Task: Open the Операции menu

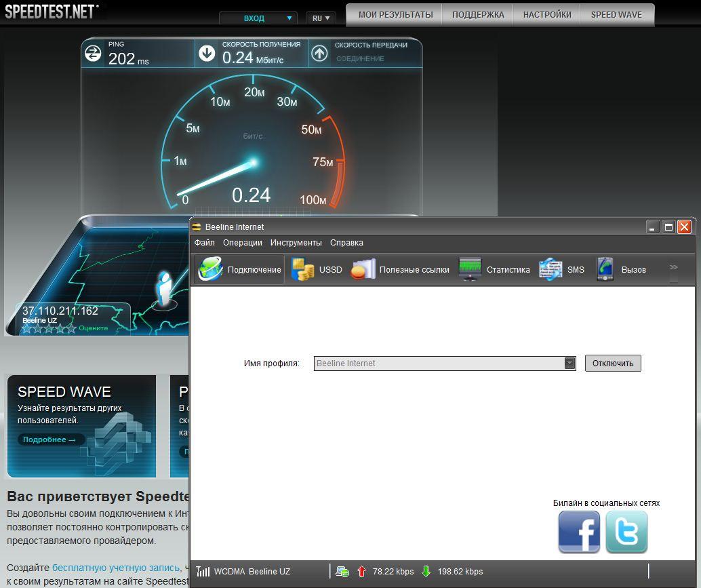Action: (x=242, y=242)
